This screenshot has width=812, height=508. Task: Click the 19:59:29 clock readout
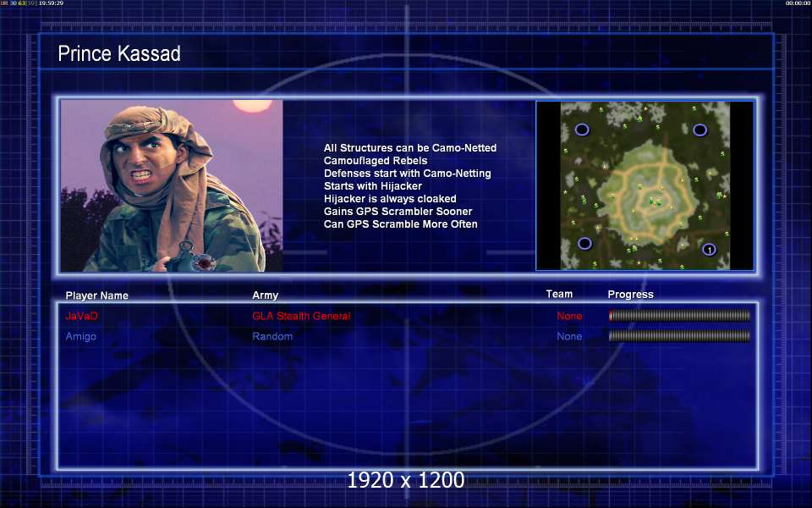click(x=51, y=3)
